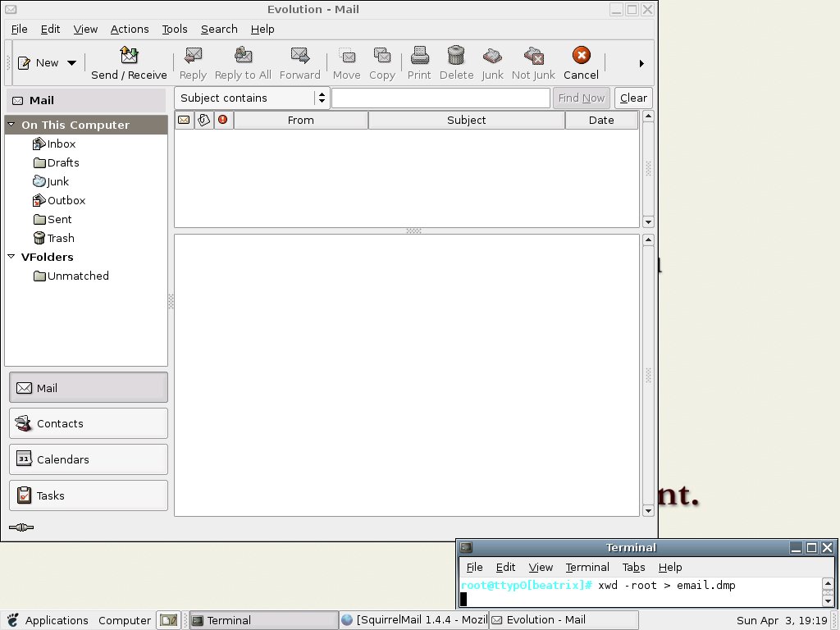The image size is (840, 630).
Task: Switch to SquirrelMail Mozilla window in taskbar
Action: coord(414,620)
